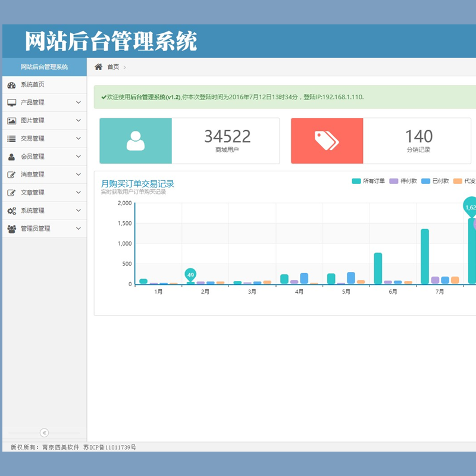476x476 pixels.
Task: Select the group icon next to 管理员管理
Action: 12,228
